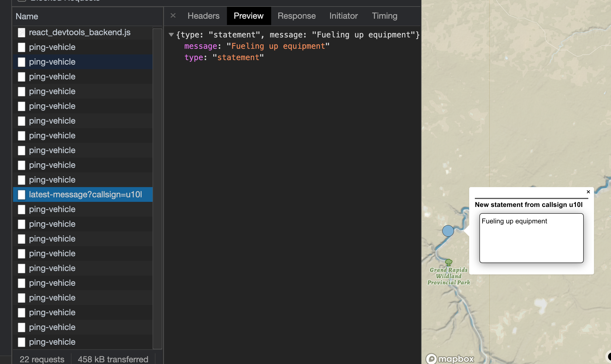
Task: Select the latest-message?callsign=u10l request
Action: [85, 194]
